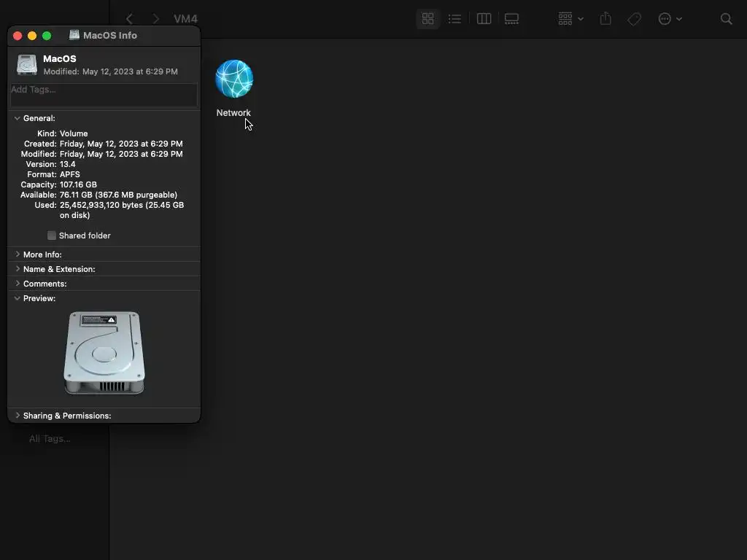This screenshot has width=747, height=560.
Task: Expand the Sharing & Permissions section
Action: pos(18,415)
